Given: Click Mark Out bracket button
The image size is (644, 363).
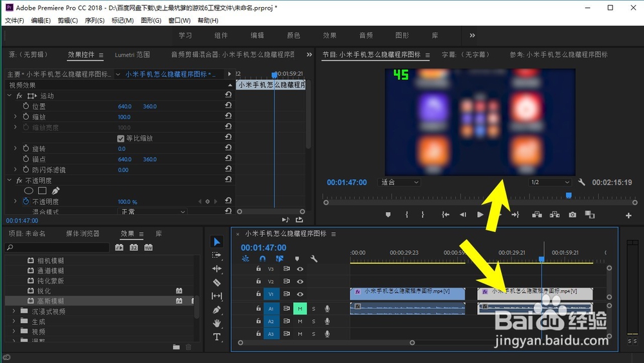Looking at the screenshot, I should point(422,215).
